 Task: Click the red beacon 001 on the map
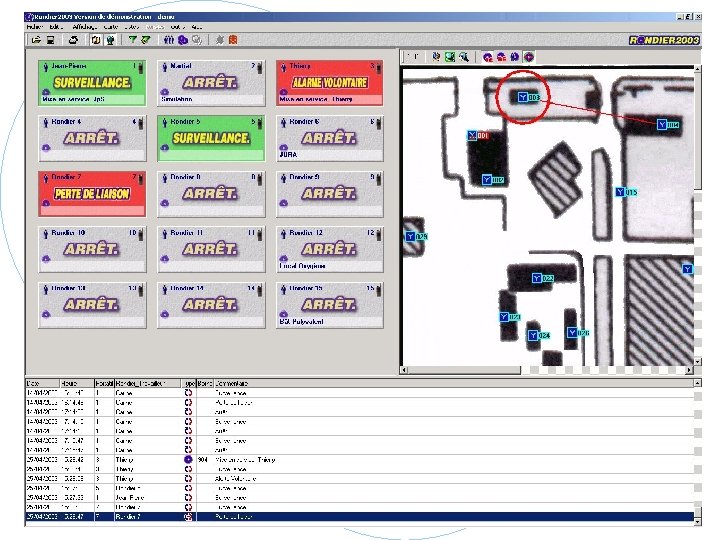click(x=478, y=135)
